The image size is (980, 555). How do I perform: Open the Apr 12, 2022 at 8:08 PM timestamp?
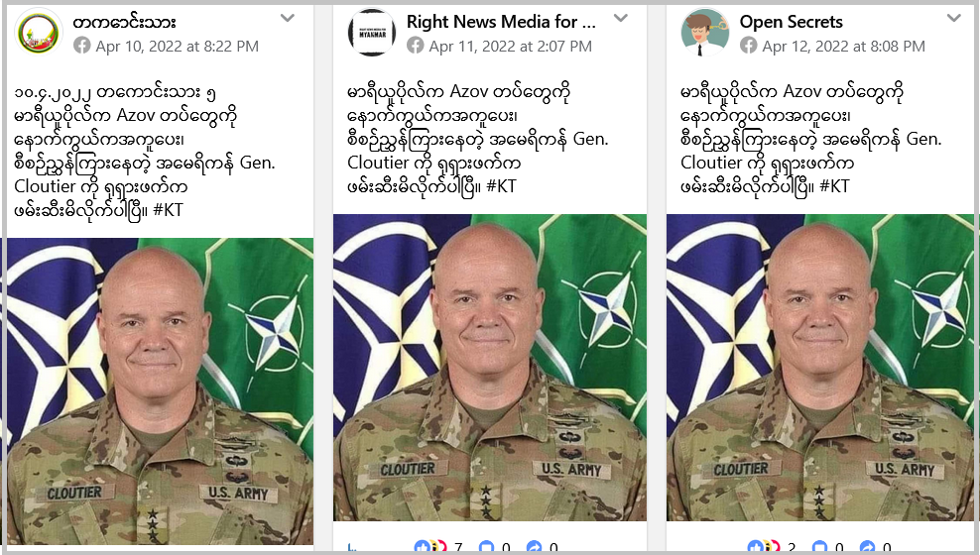844,47
